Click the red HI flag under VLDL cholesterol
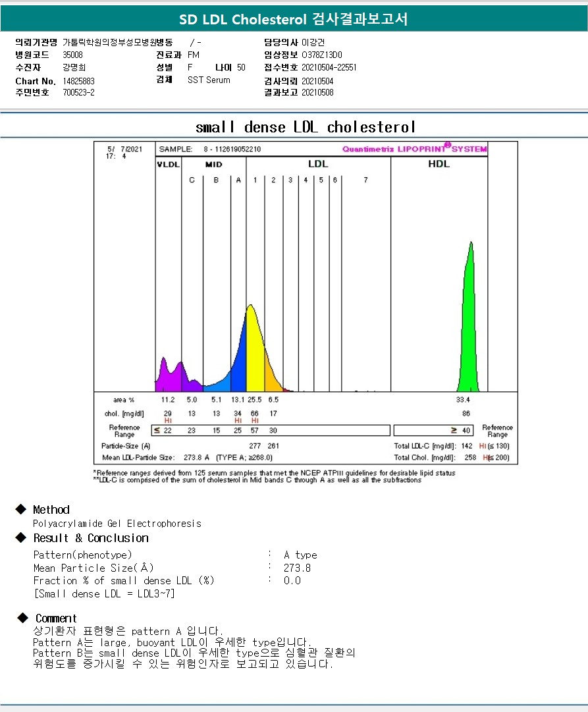Image resolution: width=588 pixels, height=712 pixels. point(168,420)
